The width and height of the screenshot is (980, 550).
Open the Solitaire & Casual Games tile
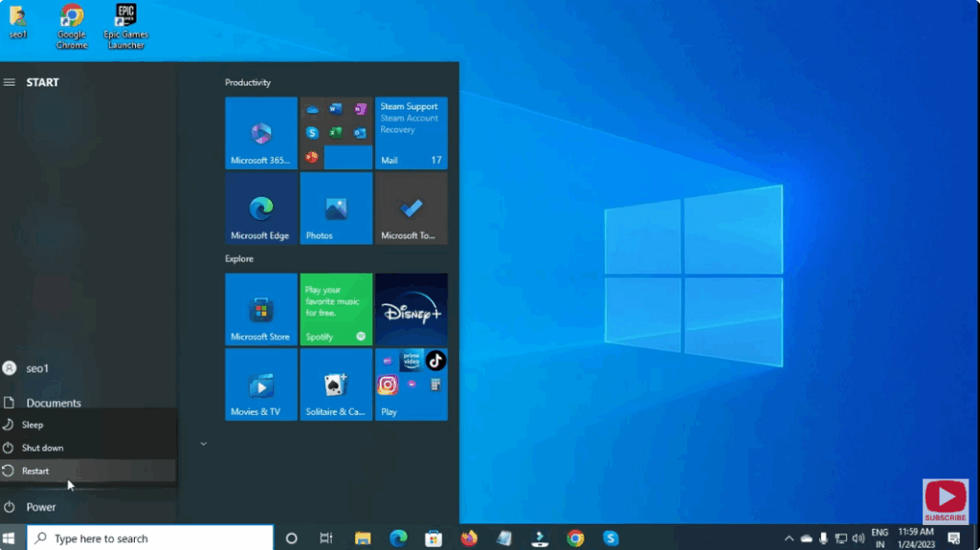336,385
